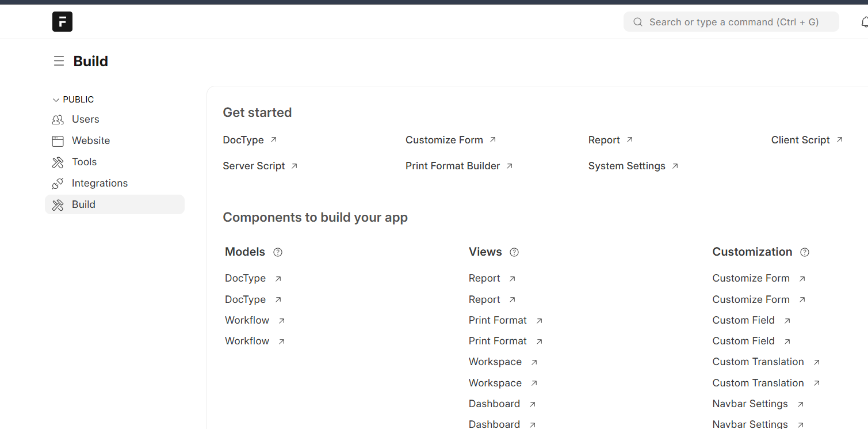
Task: Click the Users icon in the sidebar
Action: 58,120
